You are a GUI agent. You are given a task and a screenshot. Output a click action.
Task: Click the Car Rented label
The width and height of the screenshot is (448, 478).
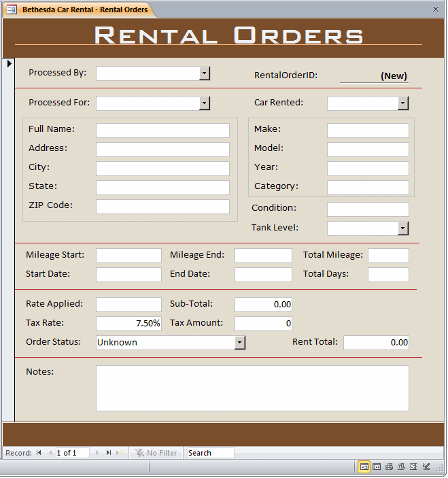pyautogui.click(x=279, y=103)
